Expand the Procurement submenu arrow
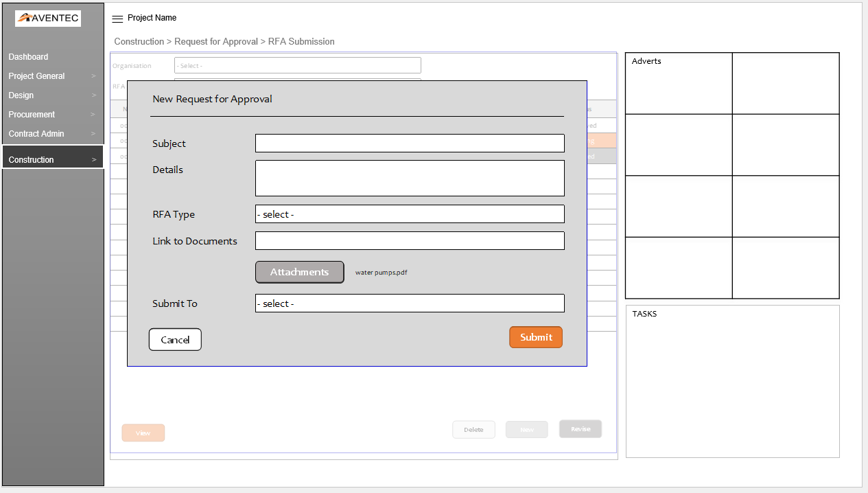Viewport: 868px width, 493px height. [94, 115]
